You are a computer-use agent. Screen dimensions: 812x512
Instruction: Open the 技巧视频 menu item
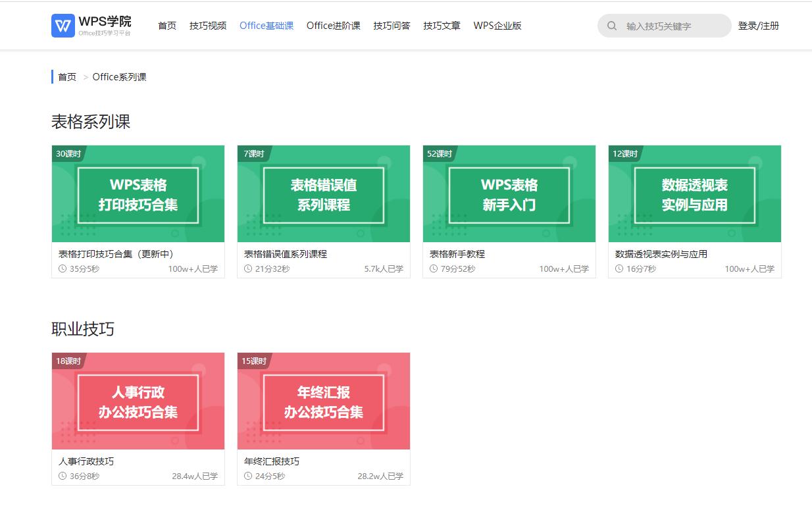(x=207, y=26)
